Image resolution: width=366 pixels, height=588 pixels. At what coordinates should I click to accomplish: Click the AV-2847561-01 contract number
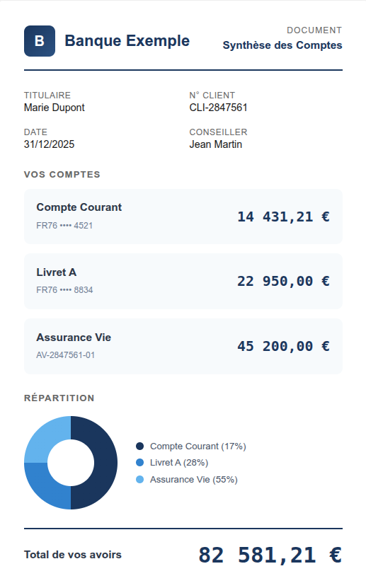click(66, 355)
